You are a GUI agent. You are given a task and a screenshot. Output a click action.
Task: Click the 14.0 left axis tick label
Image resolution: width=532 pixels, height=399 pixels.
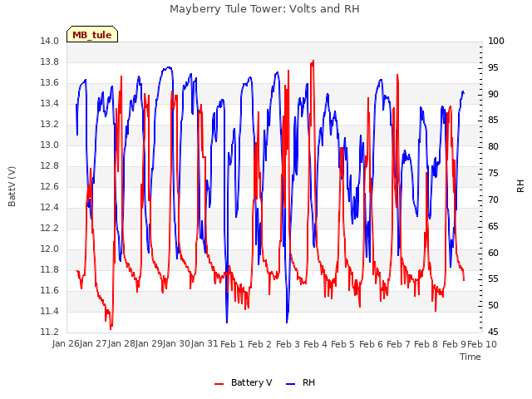tap(50, 41)
